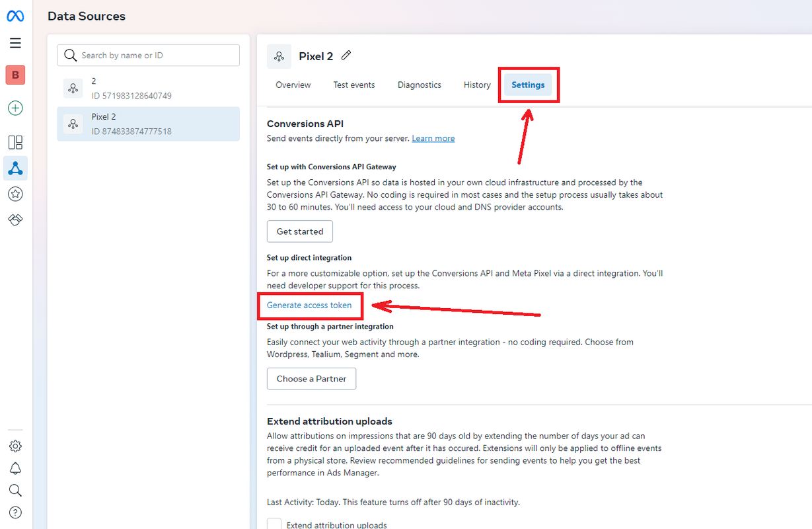Viewport: 812px width, 529px height.
Task: Click the Pixel 2 header pixel icon
Action: tap(279, 57)
